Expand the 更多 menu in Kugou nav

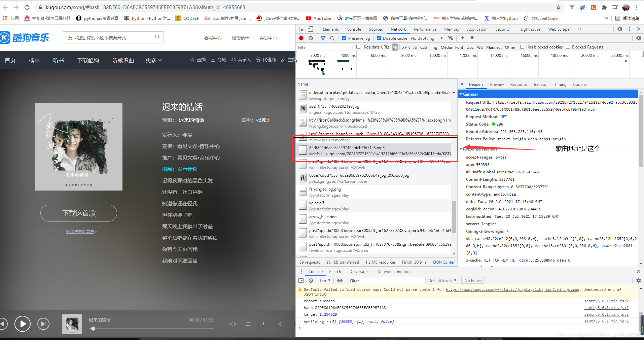point(154,60)
